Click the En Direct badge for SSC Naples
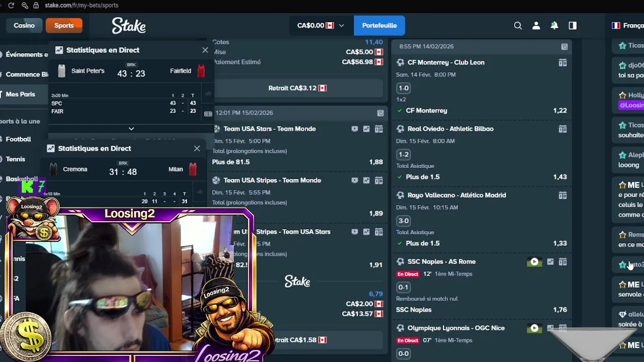 [408, 274]
